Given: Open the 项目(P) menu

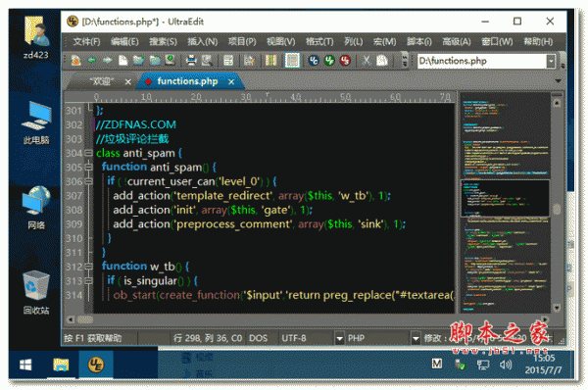Looking at the screenshot, I should 242,41.
